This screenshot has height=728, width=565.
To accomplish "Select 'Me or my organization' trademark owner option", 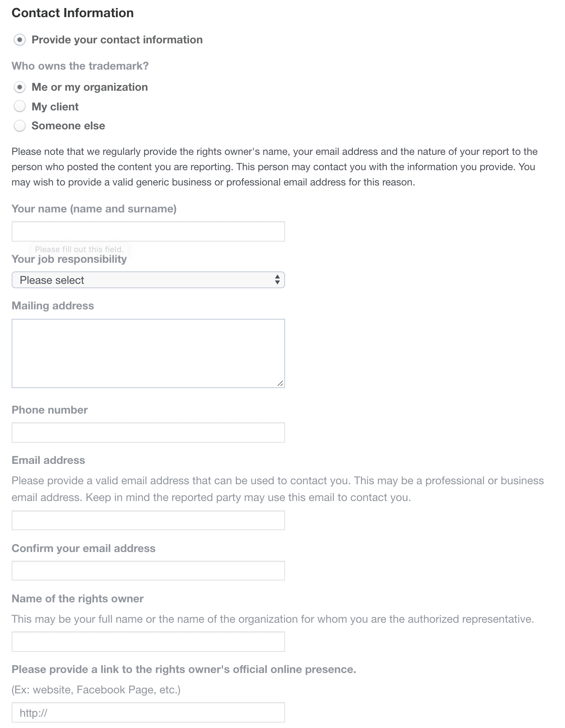I will pyautogui.click(x=20, y=87).
